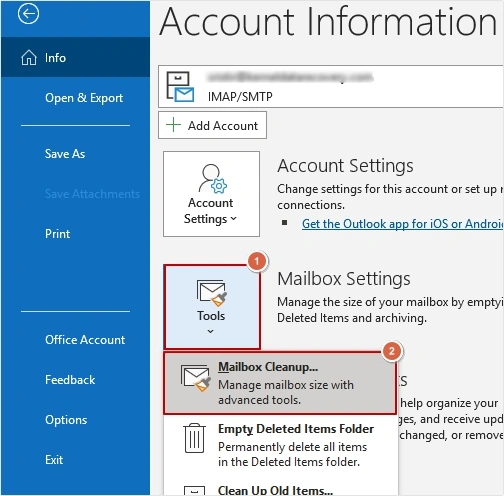Open the Info tab
Viewport: 504px width, 496px height.
(75, 57)
